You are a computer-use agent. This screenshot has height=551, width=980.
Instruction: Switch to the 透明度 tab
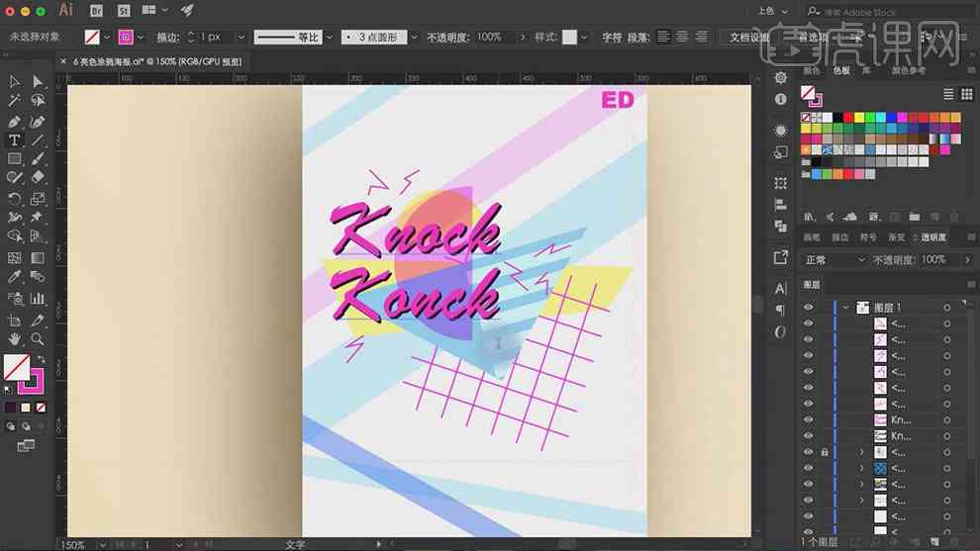click(x=933, y=237)
